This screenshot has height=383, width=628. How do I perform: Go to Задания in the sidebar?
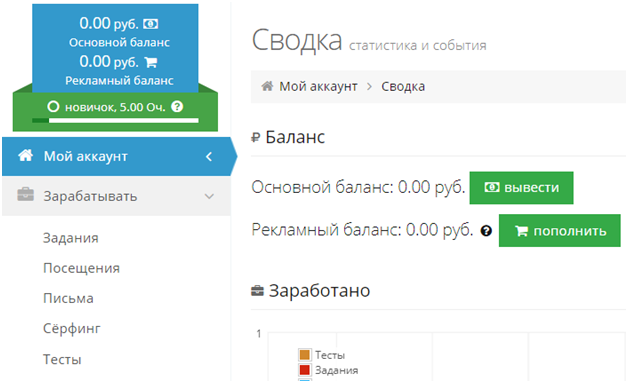(71, 238)
